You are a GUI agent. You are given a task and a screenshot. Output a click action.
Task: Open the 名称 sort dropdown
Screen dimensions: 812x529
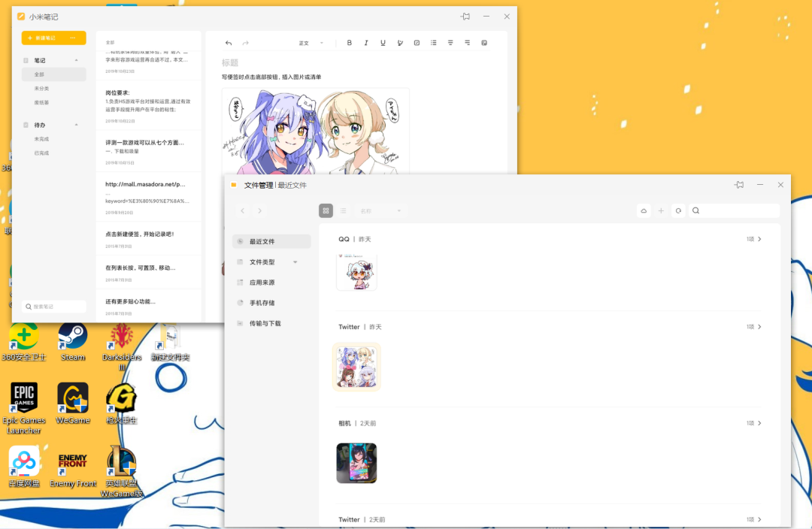coord(380,210)
